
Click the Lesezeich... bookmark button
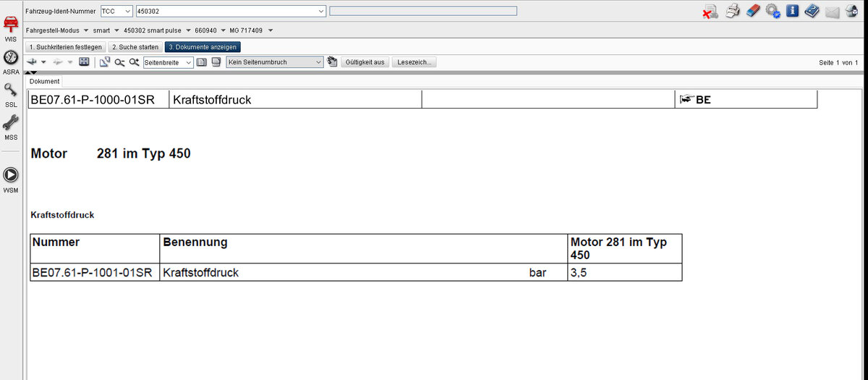pos(414,62)
